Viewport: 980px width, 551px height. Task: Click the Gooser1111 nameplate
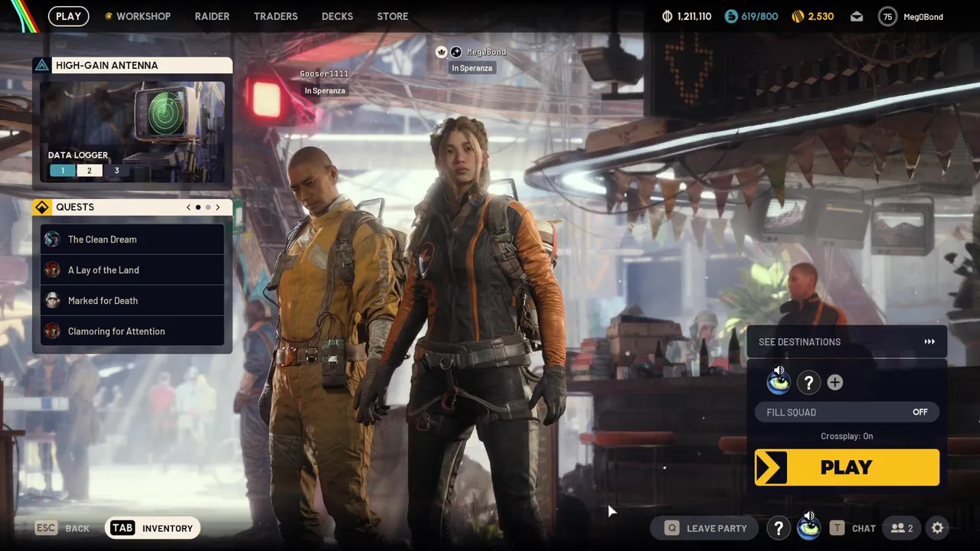[324, 74]
